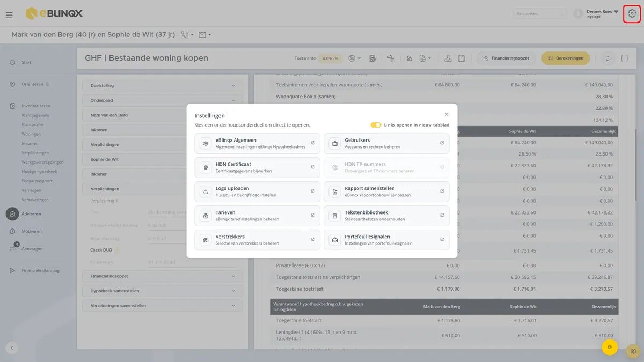Screen dimensions: 644x362
Task: Open the email envelope dropdown next to client names
Action: coord(204,35)
